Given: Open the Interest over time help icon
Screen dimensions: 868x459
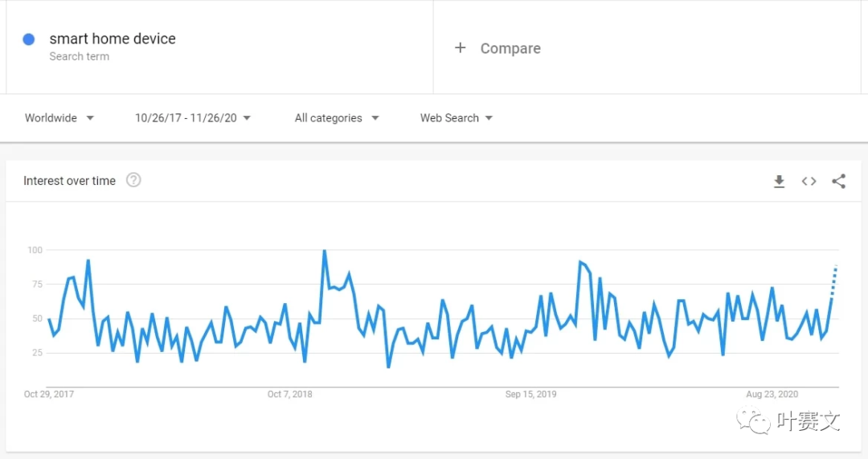Looking at the screenshot, I should pos(133,181).
